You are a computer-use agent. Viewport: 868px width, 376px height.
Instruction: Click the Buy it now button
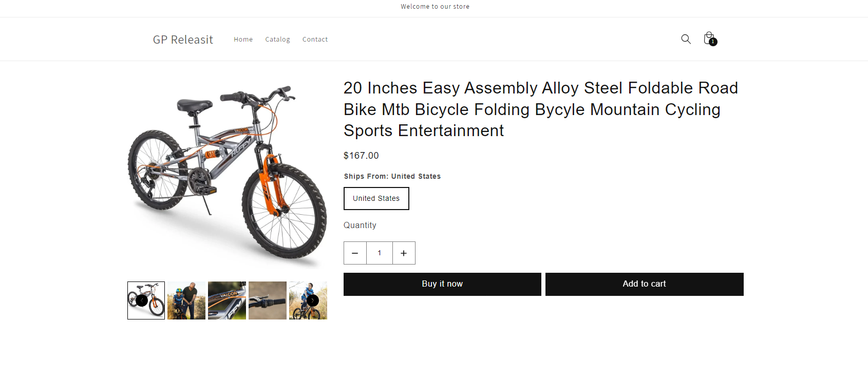point(442,284)
